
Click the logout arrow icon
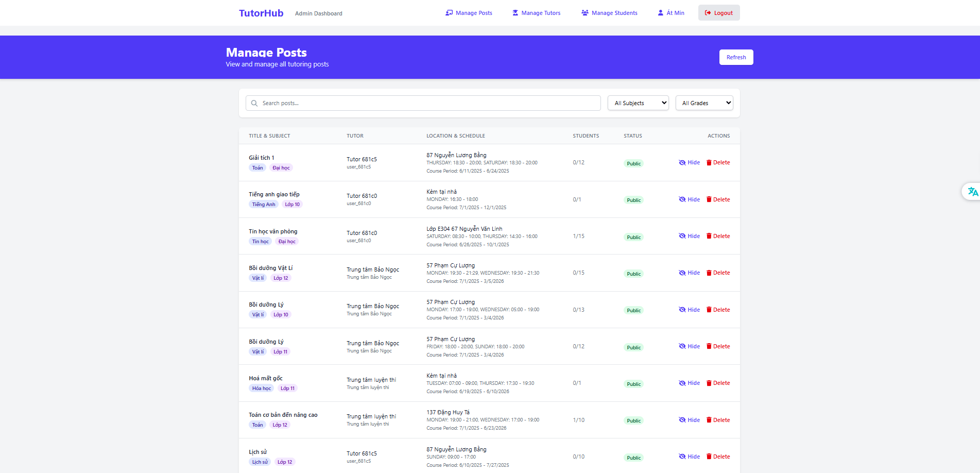tap(708, 13)
